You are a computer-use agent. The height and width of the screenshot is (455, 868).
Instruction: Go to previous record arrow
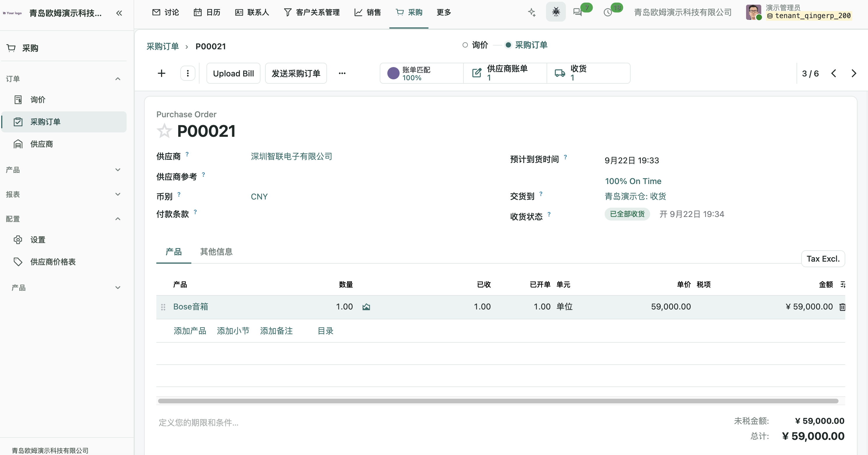(834, 73)
